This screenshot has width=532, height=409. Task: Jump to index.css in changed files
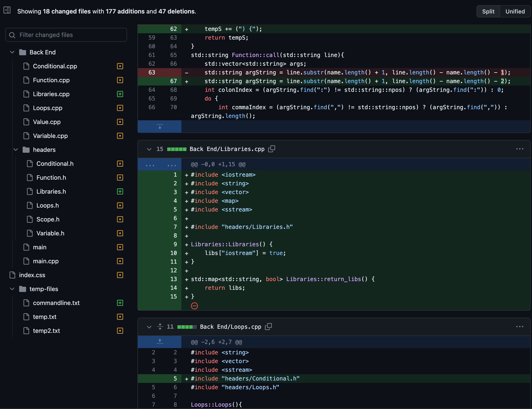click(x=32, y=275)
